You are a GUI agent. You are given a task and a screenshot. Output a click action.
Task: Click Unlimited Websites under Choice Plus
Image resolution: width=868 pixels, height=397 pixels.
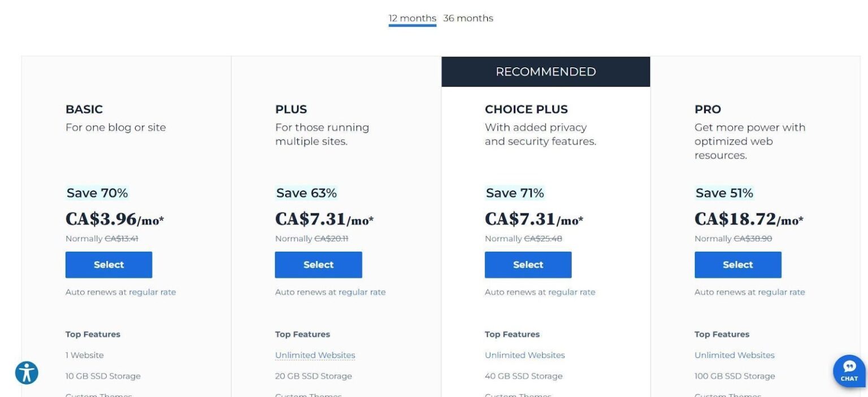[524, 355]
